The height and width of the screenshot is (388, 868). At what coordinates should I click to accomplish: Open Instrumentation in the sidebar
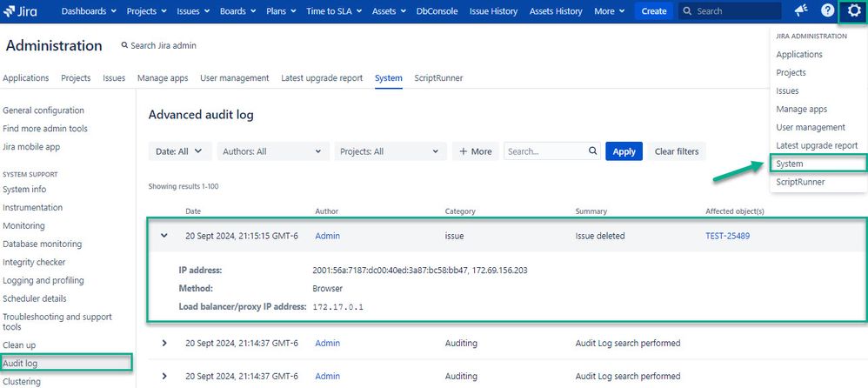coord(33,208)
